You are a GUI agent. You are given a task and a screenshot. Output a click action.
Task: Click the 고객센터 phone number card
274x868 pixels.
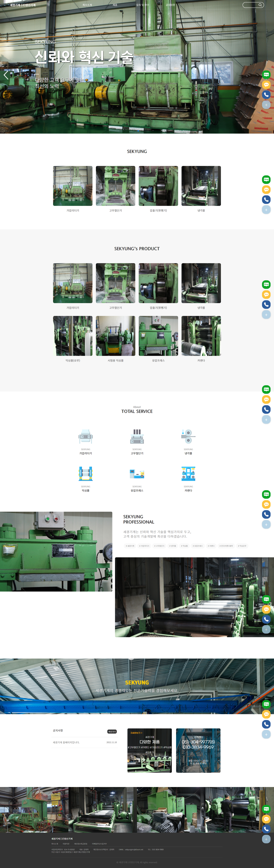[198, 750]
